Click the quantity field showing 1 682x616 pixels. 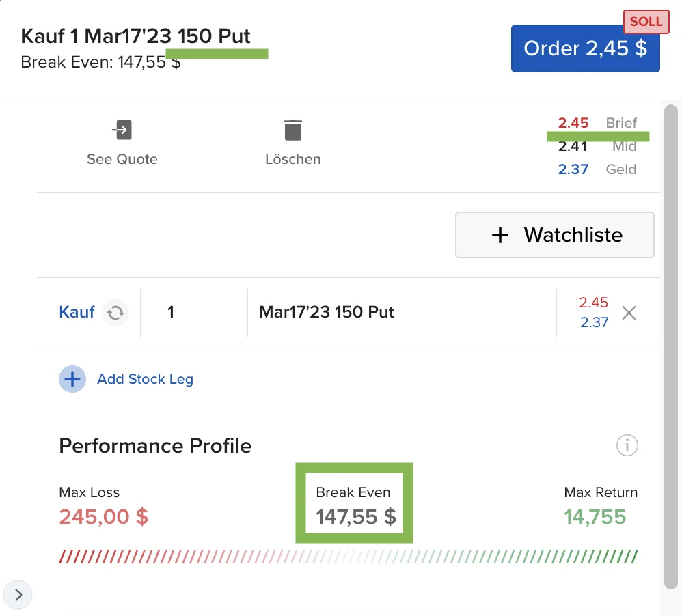point(194,313)
